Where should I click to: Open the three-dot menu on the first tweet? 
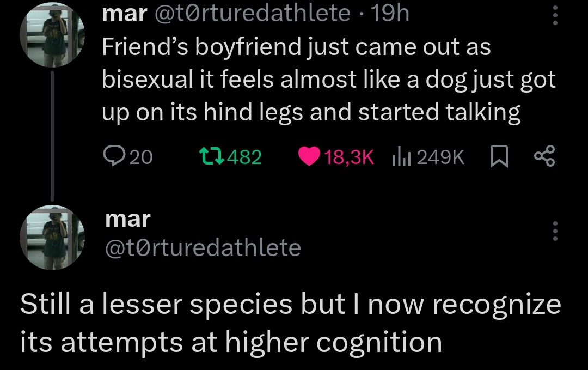coord(555,15)
